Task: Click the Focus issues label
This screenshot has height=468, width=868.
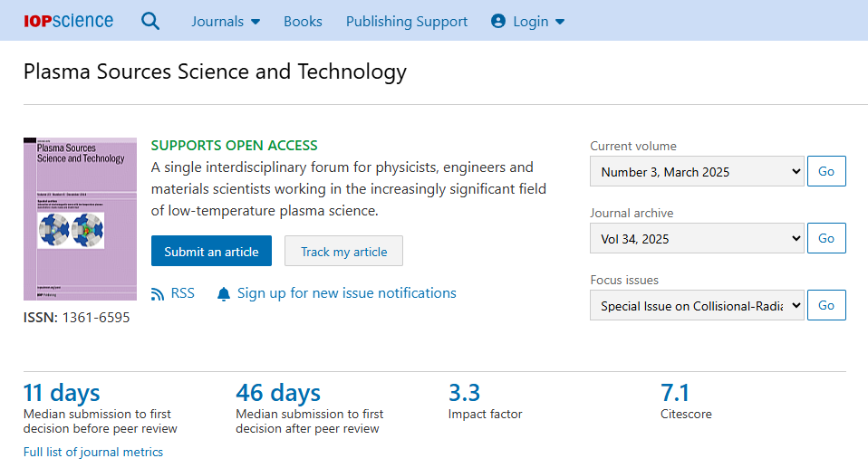Action: (x=624, y=280)
